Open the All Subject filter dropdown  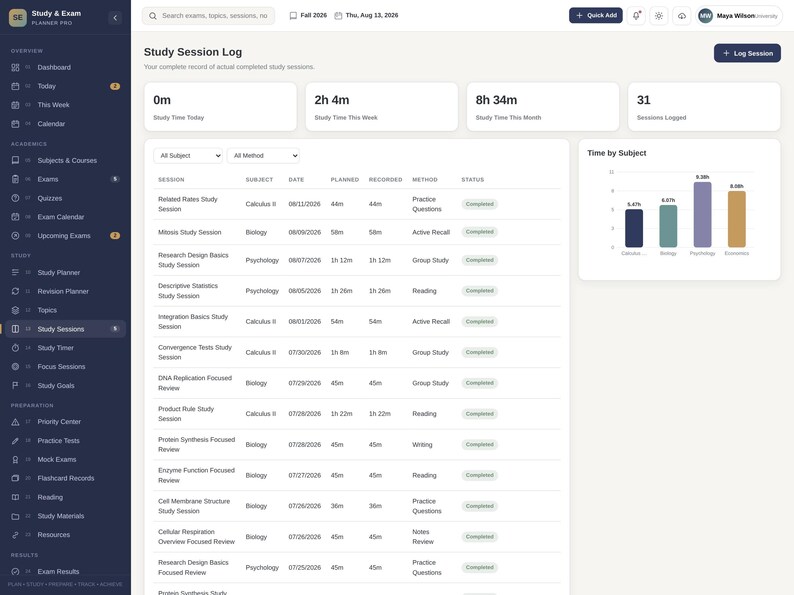tap(188, 155)
